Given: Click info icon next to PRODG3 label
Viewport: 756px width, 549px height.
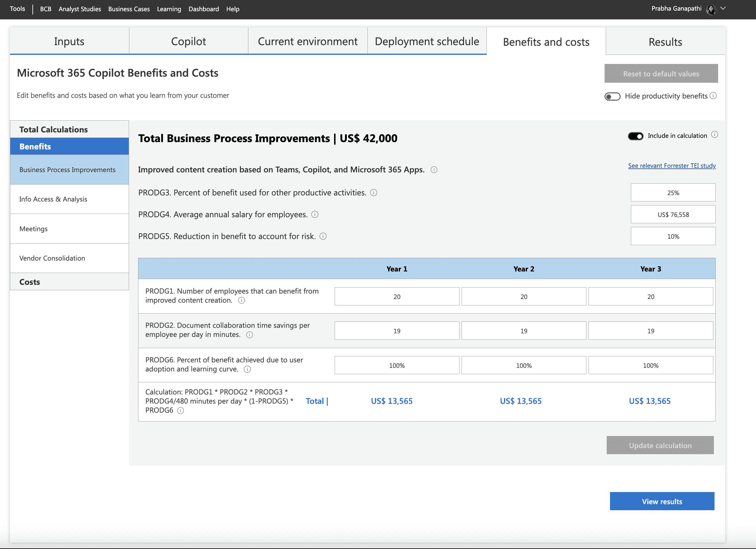Looking at the screenshot, I should 374,193.
